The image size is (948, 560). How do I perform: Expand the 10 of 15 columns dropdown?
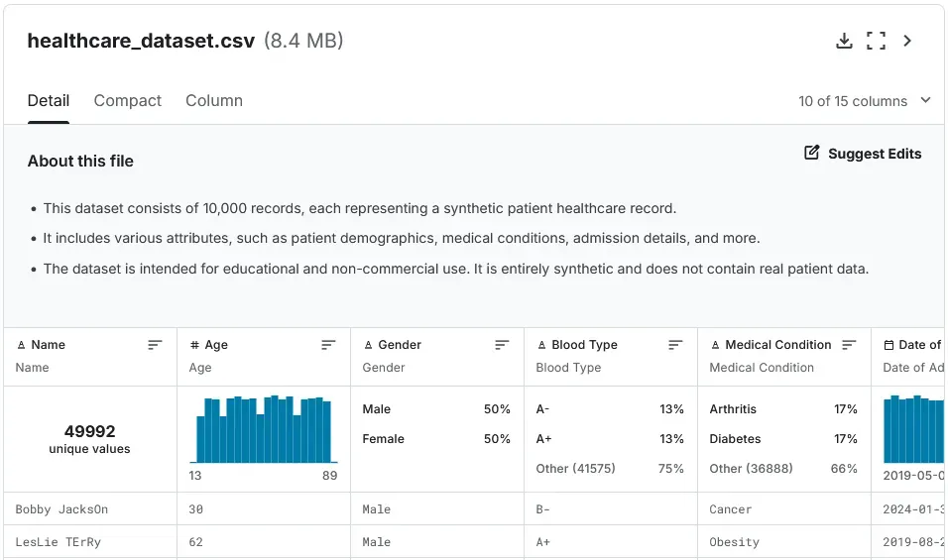pos(865,101)
